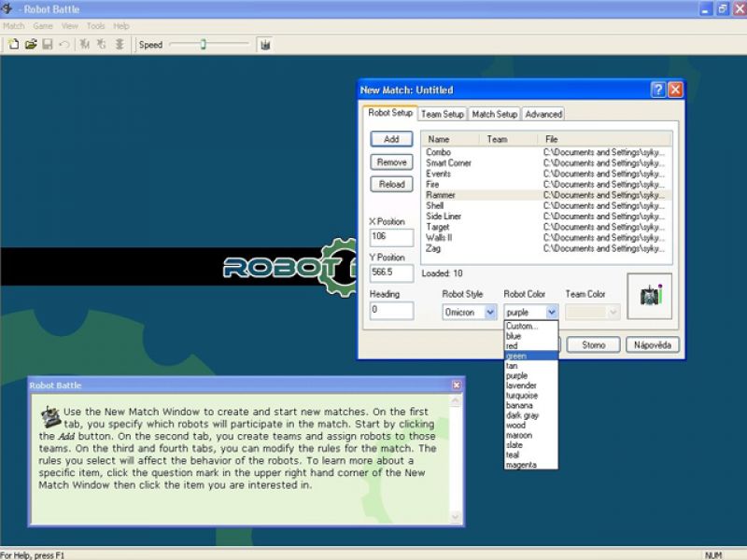747x560 pixels.
Task: Click the robot preview thumbnail
Action: coord(650,296)
